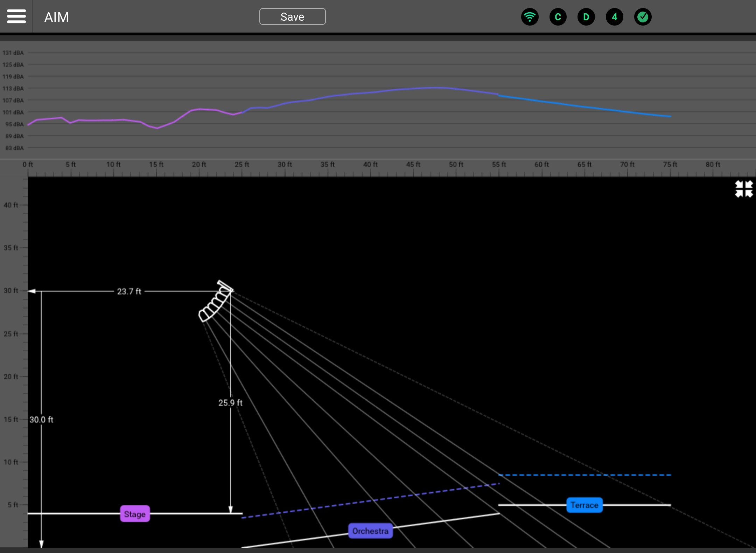Click the green D status icon

586,17
